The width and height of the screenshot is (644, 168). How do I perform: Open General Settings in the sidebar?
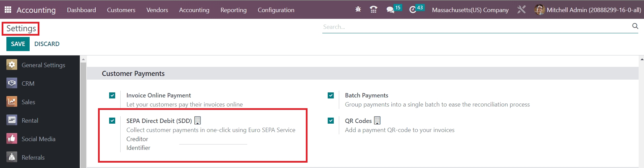click(x=43, y=65)
